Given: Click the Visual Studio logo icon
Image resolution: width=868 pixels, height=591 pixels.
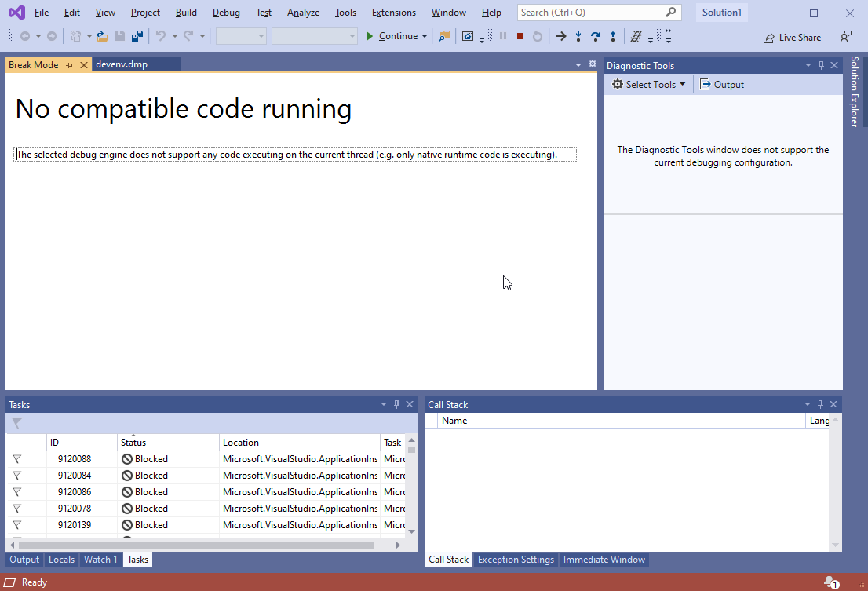Looking at the screenshot, I should [x=17, y=13].
